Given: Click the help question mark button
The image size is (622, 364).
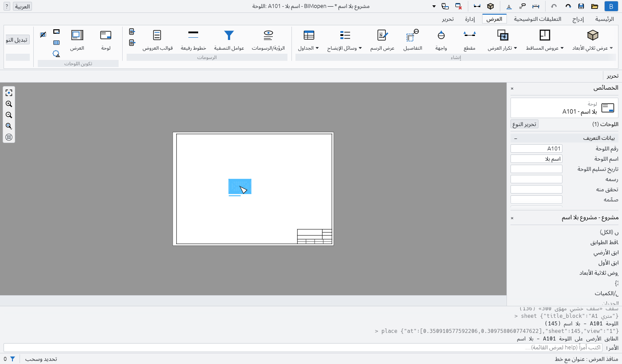Looking at the screenshot, I should pyautogui.click(x=7, y=6).
